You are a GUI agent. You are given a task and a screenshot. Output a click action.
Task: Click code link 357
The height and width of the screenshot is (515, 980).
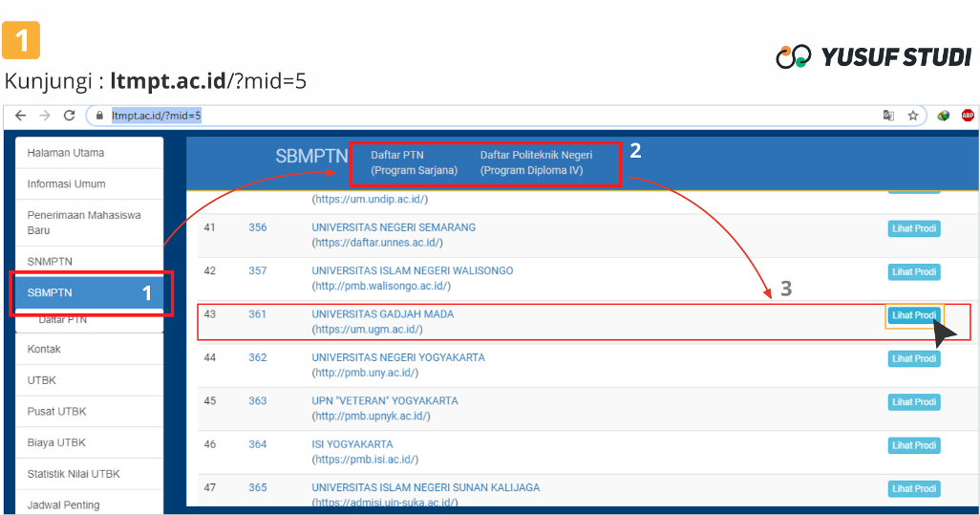point(258,270)
